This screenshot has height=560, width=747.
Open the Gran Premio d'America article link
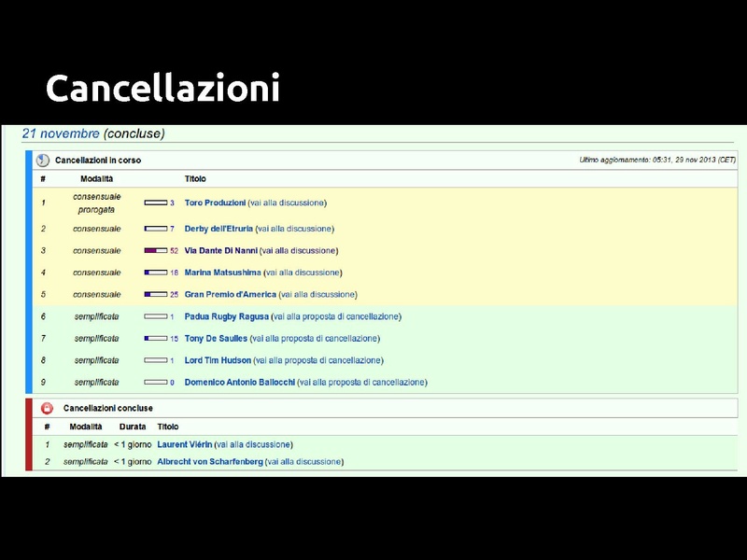tap(228, 294)
